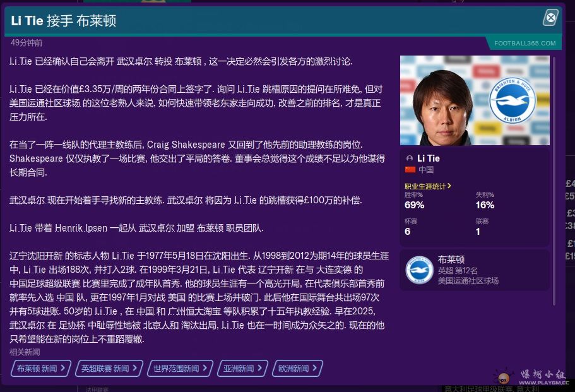Expand 职业生涯统计 career stats link
This screenshot has width=575, height=392.
click(427, 186)
